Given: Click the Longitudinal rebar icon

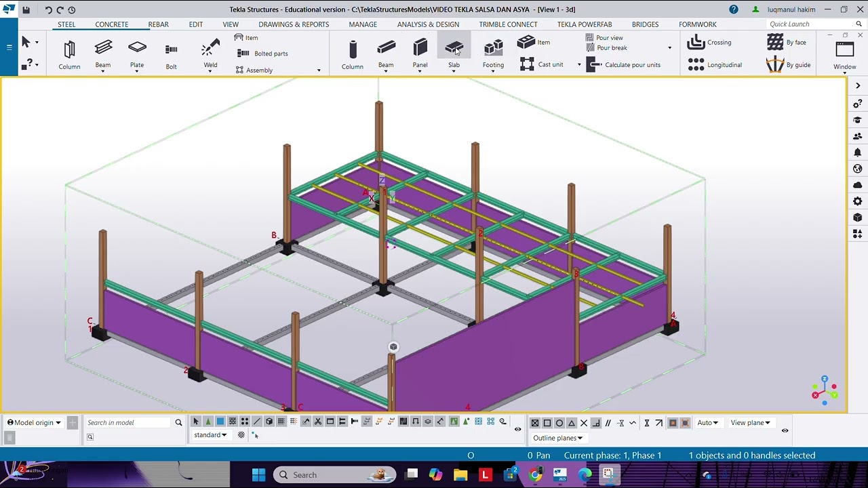Looking at the screenshot, I should point(696,64).
